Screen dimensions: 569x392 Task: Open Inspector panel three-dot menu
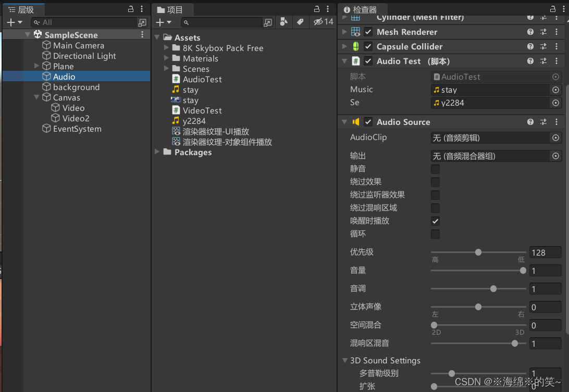click(x=564, y=9)
